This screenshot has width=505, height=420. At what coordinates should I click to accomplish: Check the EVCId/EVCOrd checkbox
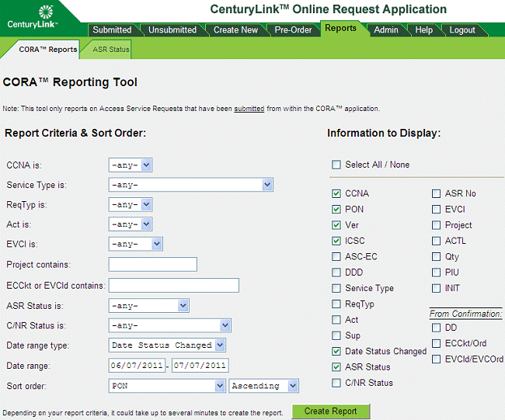436,359
